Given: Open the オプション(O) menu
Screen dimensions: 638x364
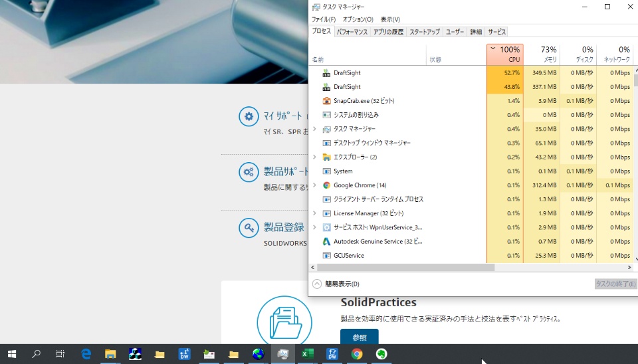Looking at the screenshot, I should click(358, 19).
